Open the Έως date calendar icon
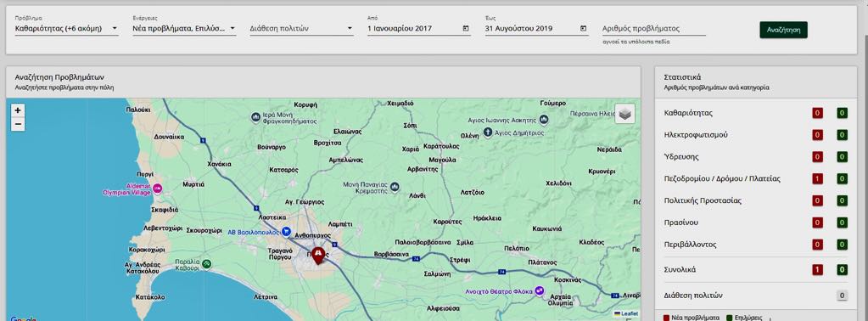 (583, 28)
